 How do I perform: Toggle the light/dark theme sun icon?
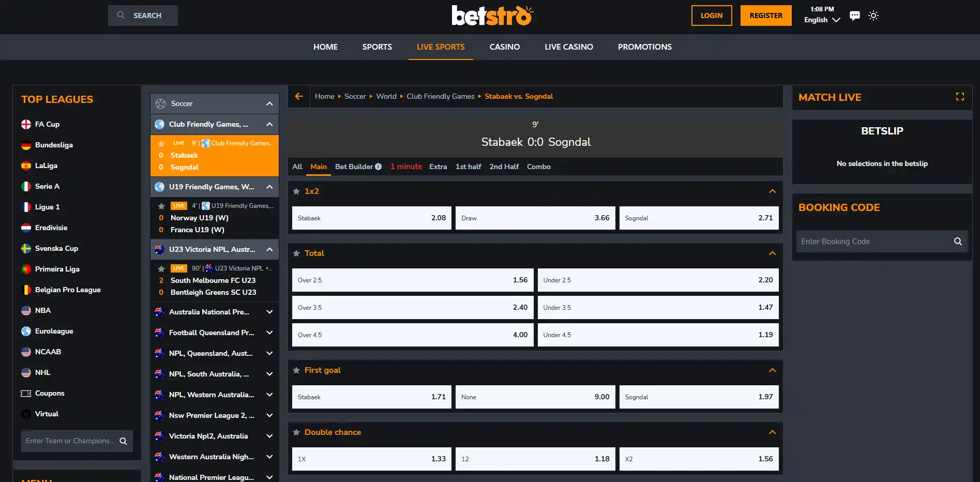873,16
